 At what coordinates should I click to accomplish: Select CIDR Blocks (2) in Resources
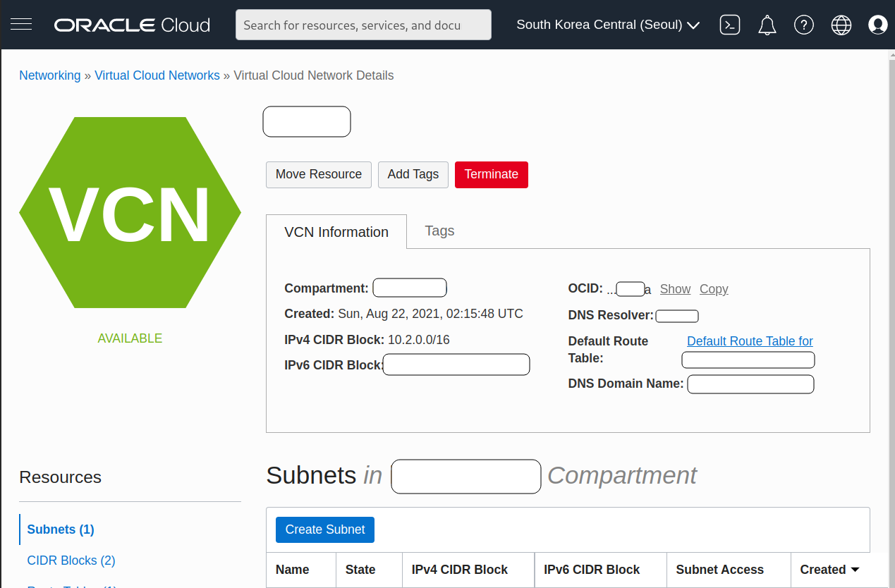[71, 561]
